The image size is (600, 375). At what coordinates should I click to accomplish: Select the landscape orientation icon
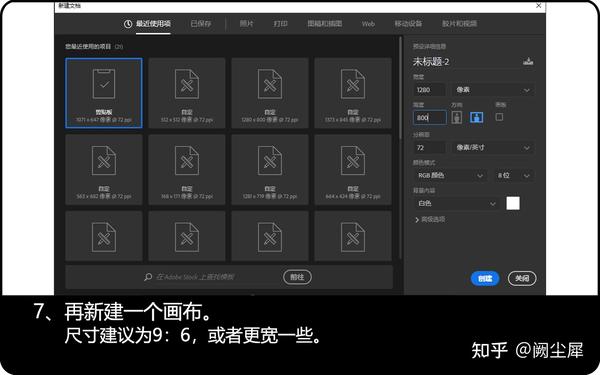pyautogui.click(x=476, y=117)
